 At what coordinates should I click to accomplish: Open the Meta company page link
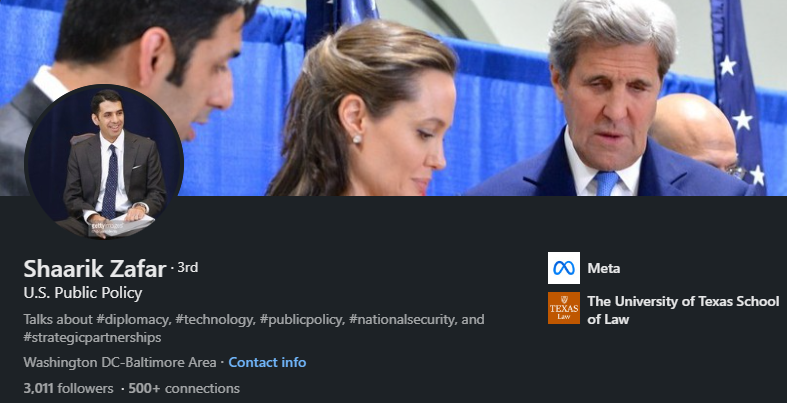pos(604,268)
